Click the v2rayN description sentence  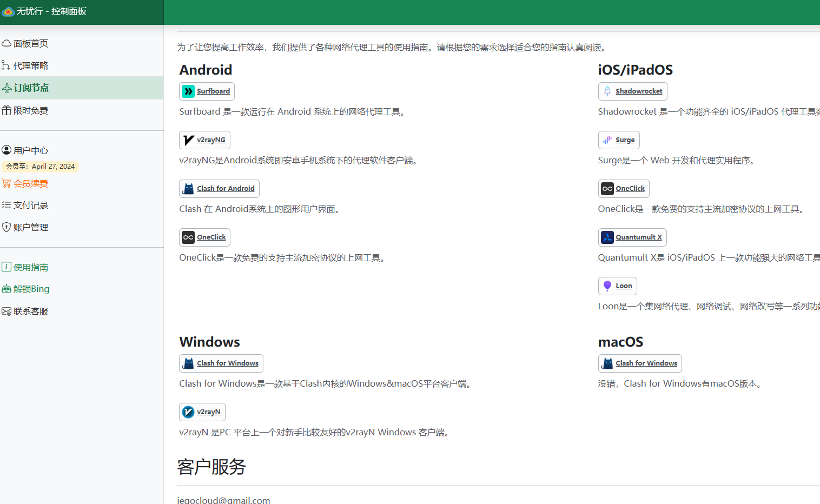pyautogui.click(x=315, y=432)
